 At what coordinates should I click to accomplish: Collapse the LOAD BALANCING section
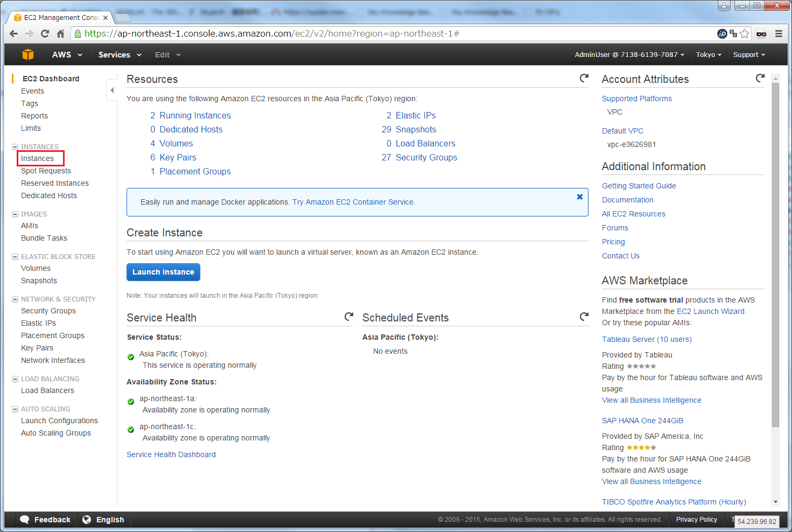[15, 379]
